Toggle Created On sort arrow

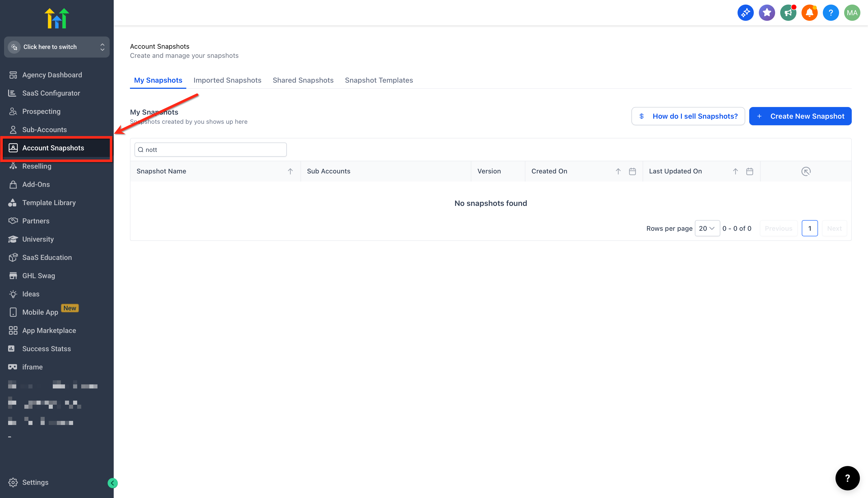pyautogui.click(x=618, y=171)
